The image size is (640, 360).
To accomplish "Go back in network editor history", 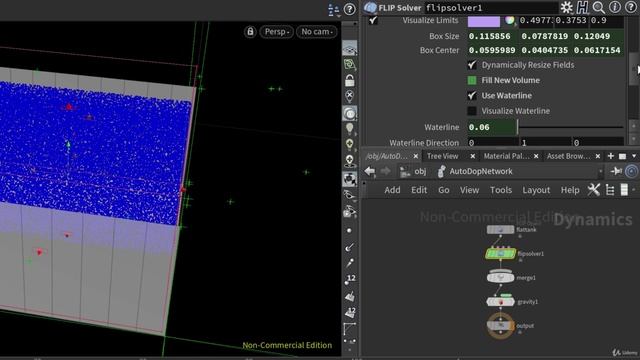I will [x=370, y=171].
